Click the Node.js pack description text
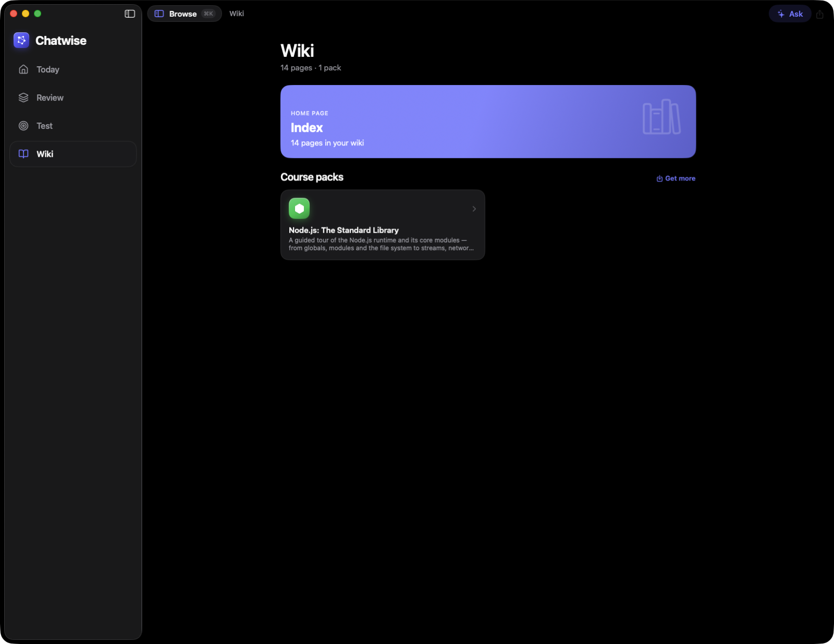The width and height of the screenshot is (834, 644). [381, 244]
